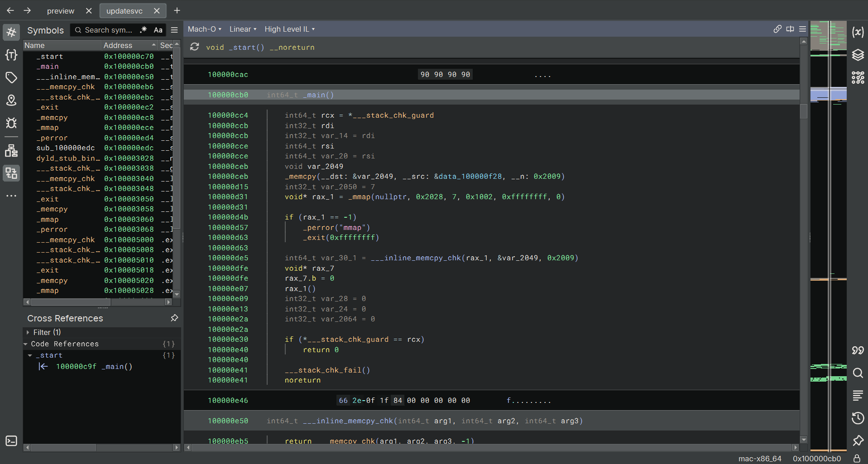Open the Mini graph panel icon
Screen dimensions: 868x464
[858, 77]
